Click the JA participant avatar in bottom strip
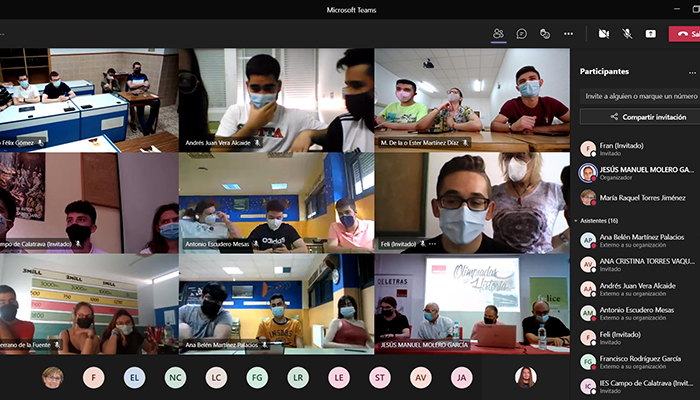This screenshot has width=700, height=400. (x=460, y=377)
